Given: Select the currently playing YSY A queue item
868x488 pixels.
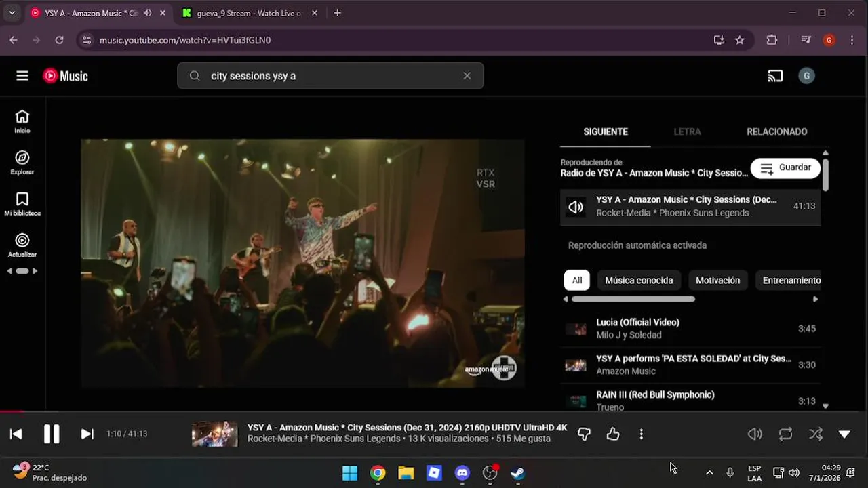Looking at the screenshot, I should point(690,206).
